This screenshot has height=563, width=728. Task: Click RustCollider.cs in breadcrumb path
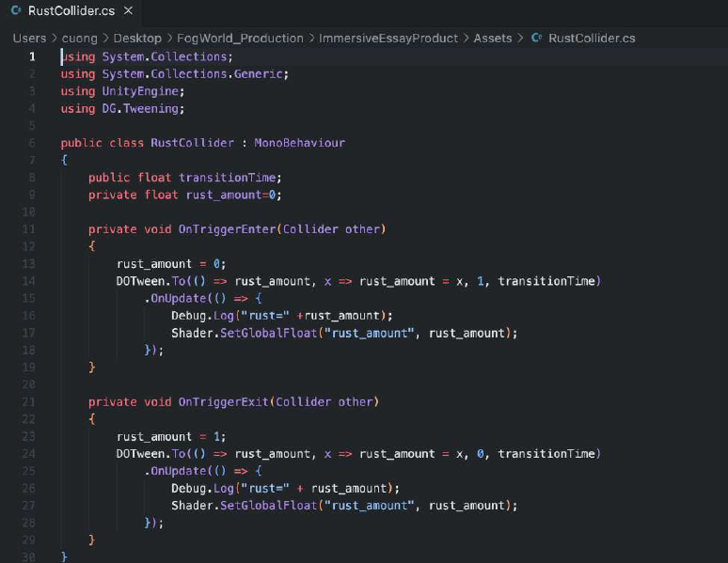(x=592, y=38)
